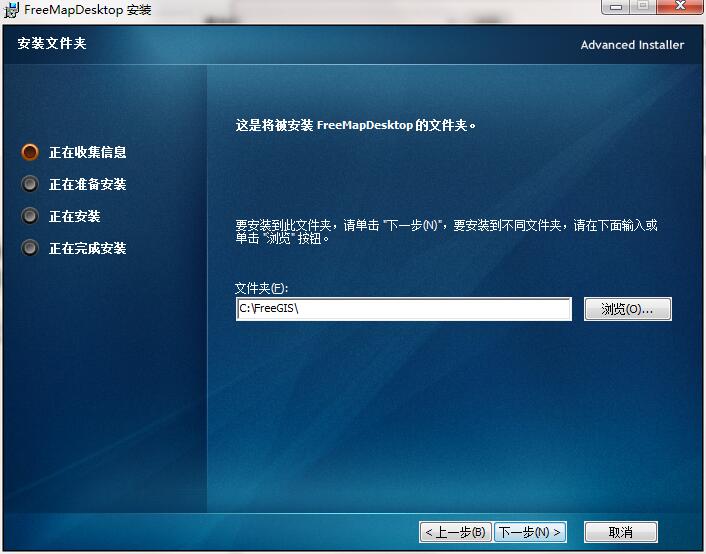Click the 正在安装 step label
The height and width of the screenshot is (554, 706).
[x=75, y=216]
